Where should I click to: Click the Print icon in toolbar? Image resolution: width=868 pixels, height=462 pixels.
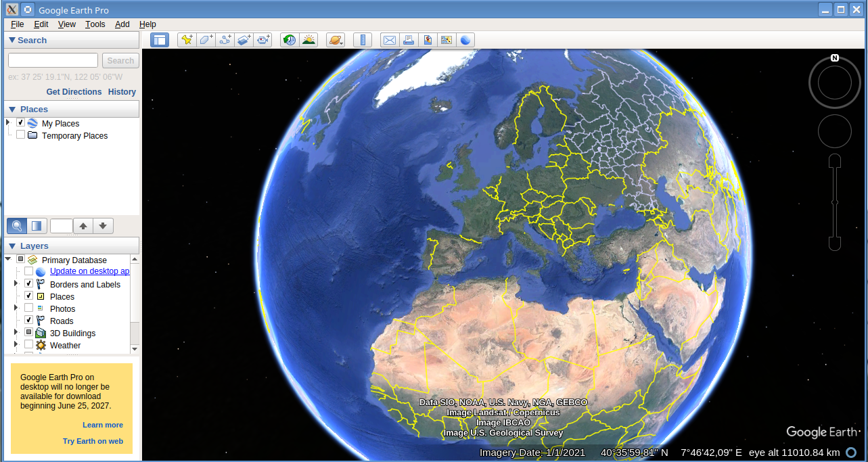409,40
